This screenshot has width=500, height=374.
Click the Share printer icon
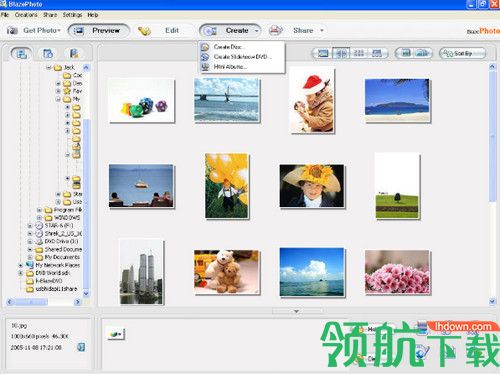(x=275, y=30)
